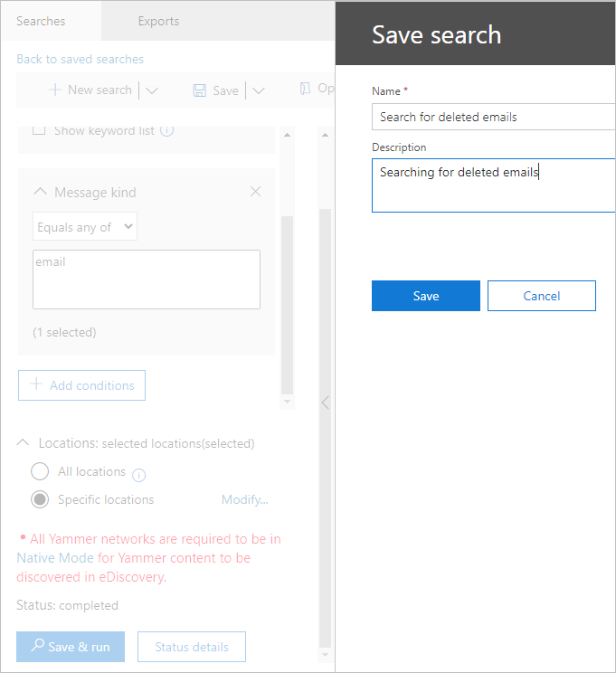Viewport: 616px width, 673px height.
Task: Click the Name input field
Action: pos(493,117)
